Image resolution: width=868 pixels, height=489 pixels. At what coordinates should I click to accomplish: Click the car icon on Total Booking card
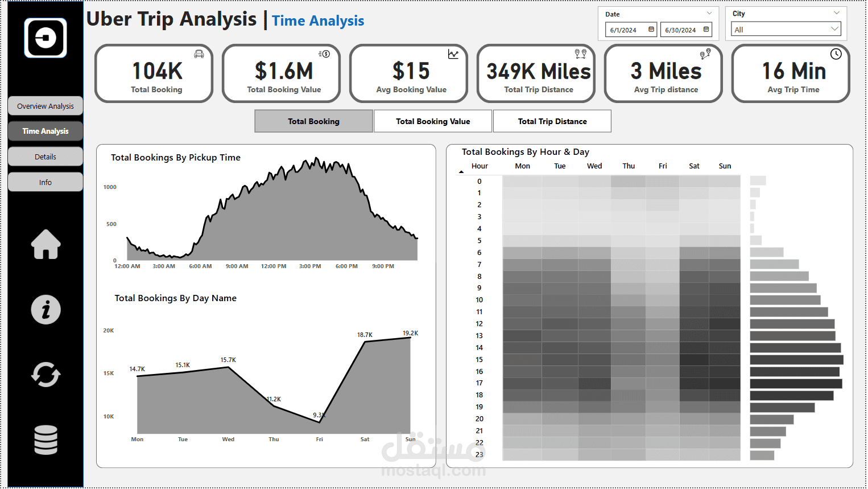coord(199,54)
